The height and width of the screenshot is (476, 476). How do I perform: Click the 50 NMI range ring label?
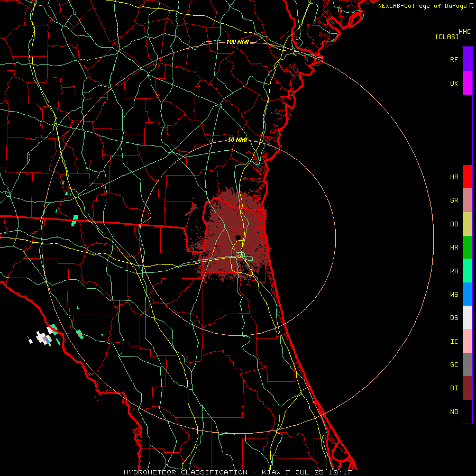pyautogui.click(x=237, y=140)
